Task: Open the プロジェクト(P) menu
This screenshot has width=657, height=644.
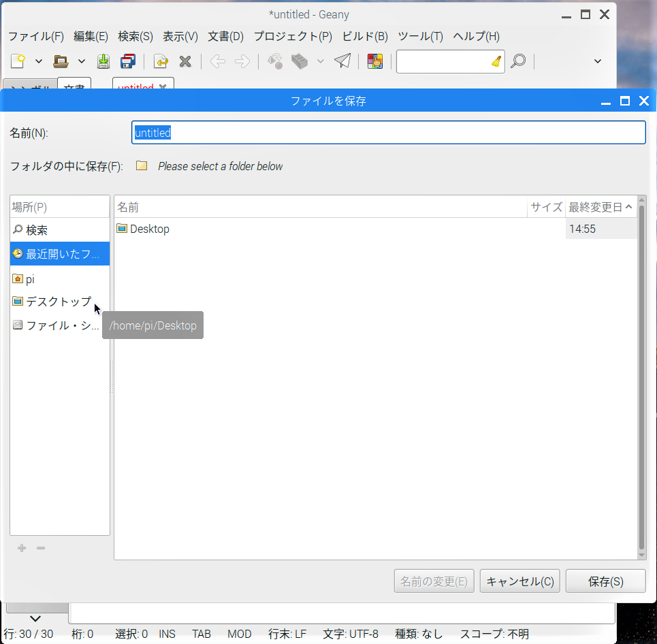Action: tap(293, 37)
